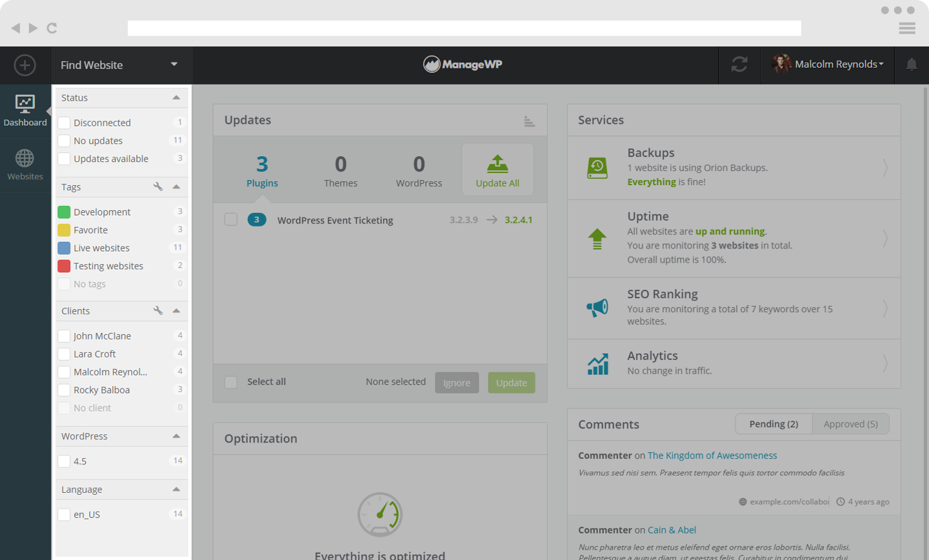The image size is (929, 560).
Task: Open the notifications bell icon
Action: click(912, 65)
